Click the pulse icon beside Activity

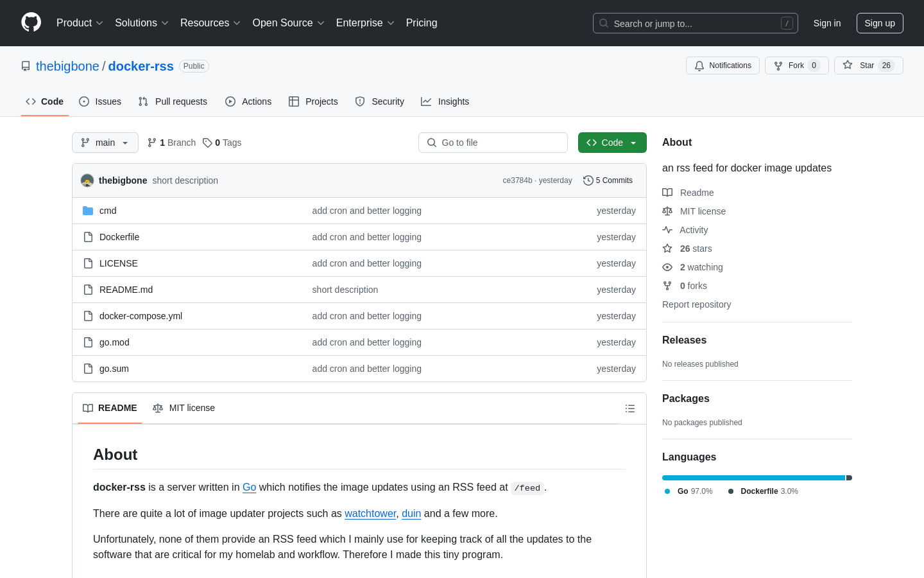click(x=667, y=230)
